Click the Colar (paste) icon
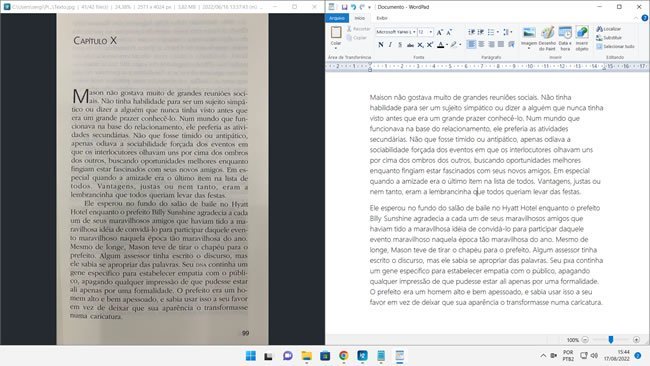 336,32
